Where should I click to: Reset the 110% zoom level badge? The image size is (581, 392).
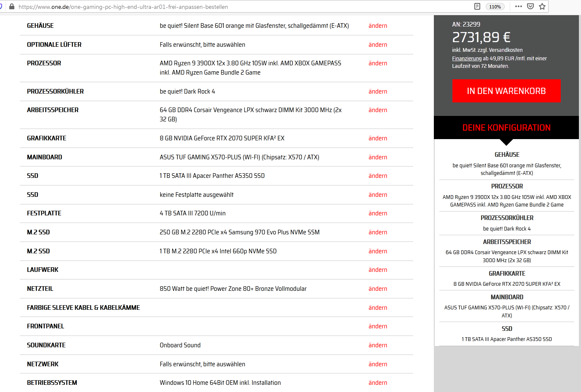click(495, 7)
